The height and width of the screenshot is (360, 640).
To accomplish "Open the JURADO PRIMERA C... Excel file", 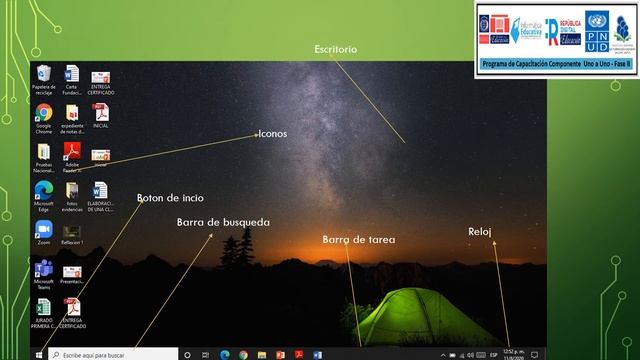I will point(44,313).
